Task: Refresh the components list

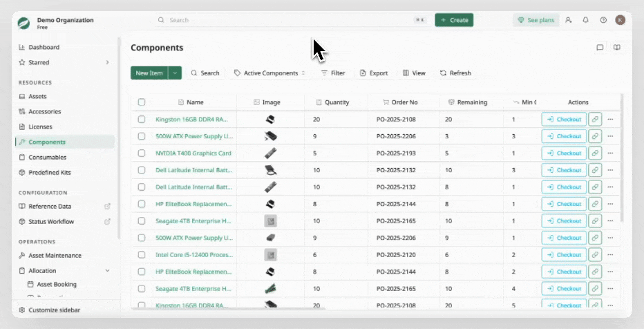Action: tap(455, 73)
